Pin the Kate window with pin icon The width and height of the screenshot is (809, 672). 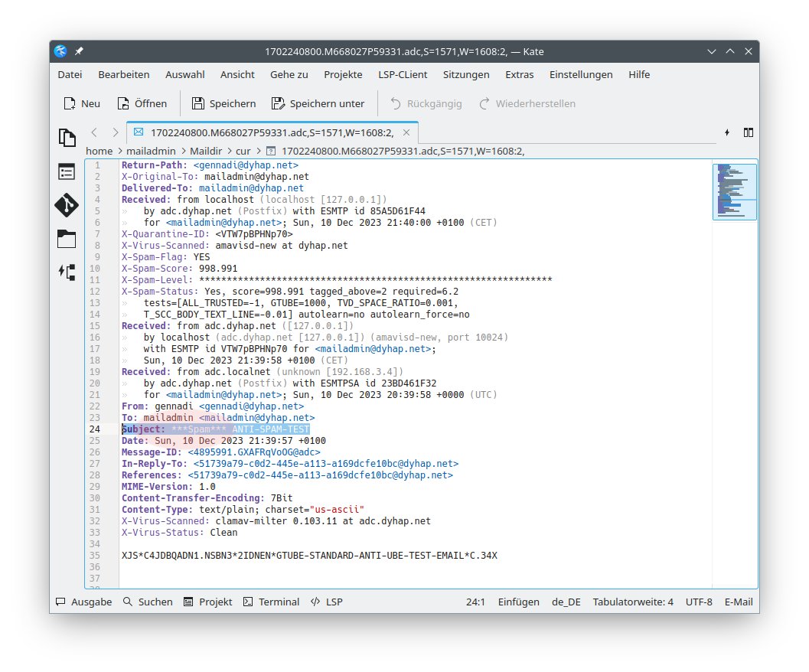(x=79, y=51)
